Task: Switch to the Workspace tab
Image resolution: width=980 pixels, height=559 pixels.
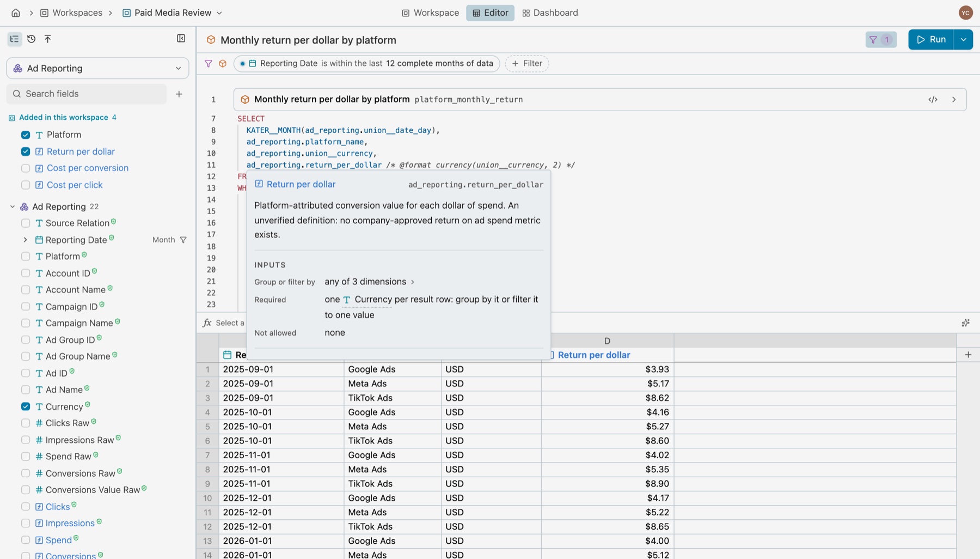Action: click(x=431, y=13)
